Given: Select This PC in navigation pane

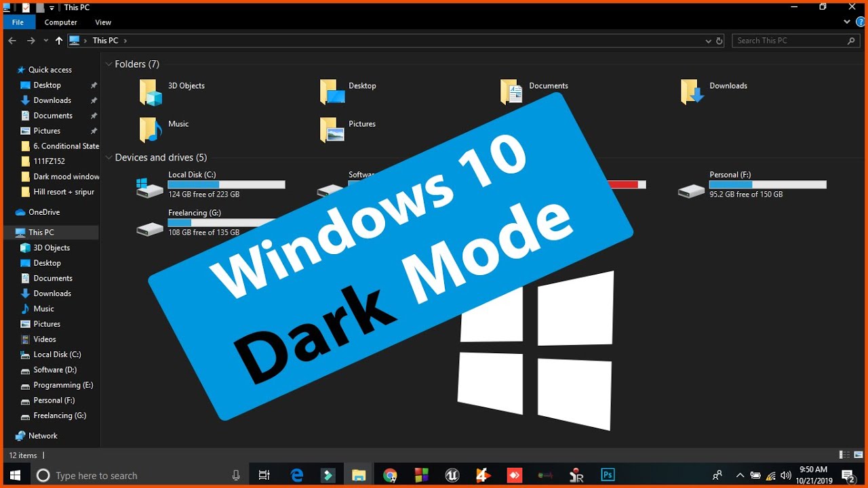Looking at the screenshot, I should pos(41,232).
